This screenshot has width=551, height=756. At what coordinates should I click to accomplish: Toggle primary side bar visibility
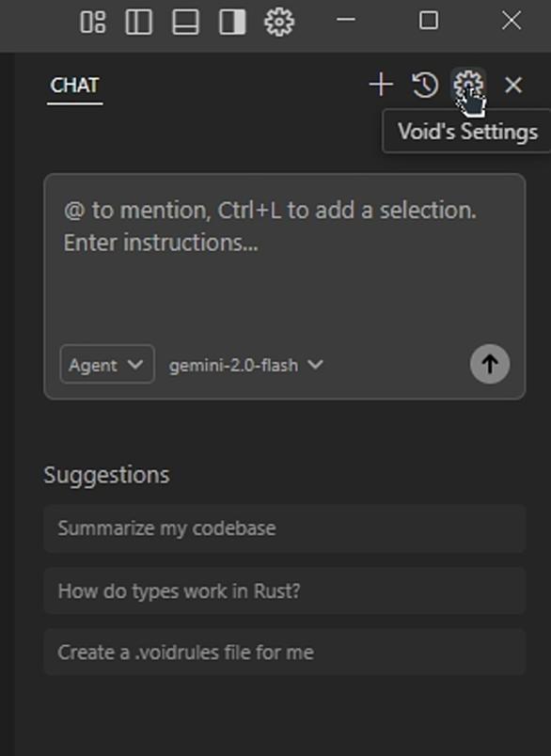(x=139, y=22)
